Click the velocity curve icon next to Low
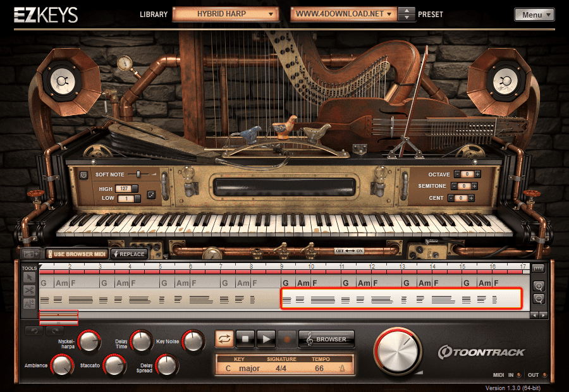 151,195
